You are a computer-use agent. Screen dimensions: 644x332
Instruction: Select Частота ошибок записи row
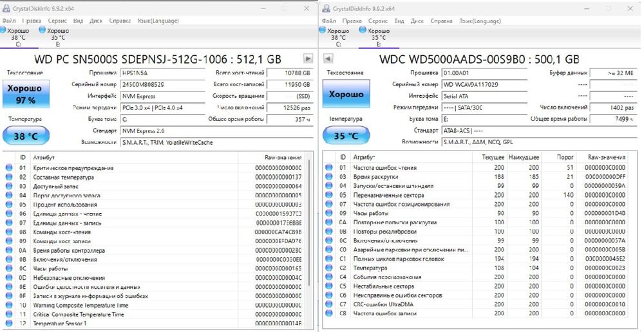[476, 313]
